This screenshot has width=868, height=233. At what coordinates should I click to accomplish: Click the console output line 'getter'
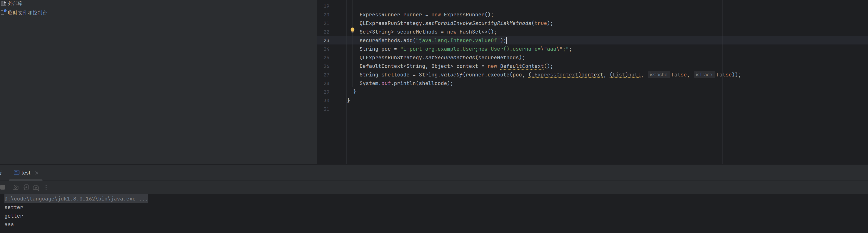(x=14, y=216)
